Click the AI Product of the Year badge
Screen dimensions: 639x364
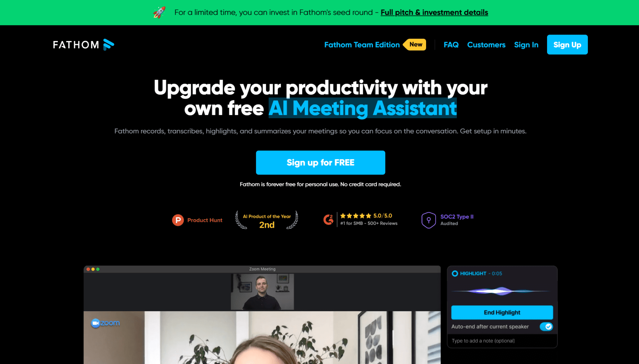tap(267, 219)
